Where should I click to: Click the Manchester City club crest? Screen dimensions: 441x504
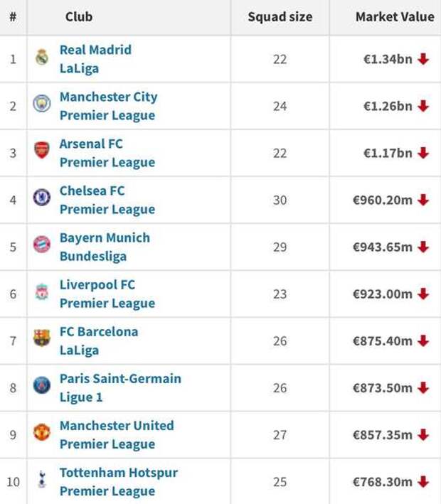tap(42, 104)
